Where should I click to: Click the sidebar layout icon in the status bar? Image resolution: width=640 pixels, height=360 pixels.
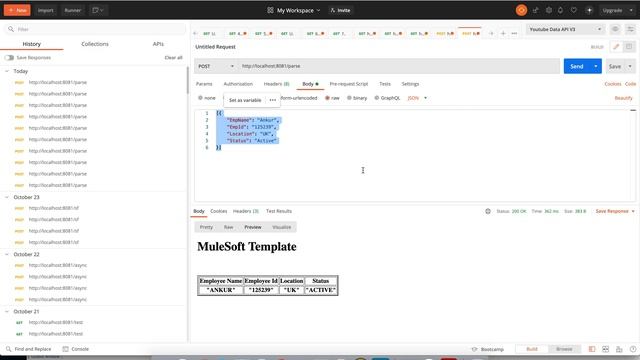[x=592, y=349]
